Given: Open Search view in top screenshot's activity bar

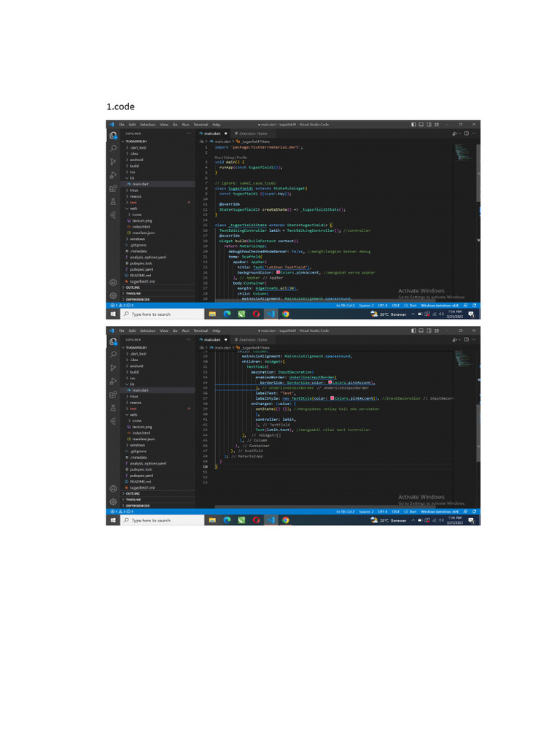Looking at the screenshot, I should click(113, 148).
